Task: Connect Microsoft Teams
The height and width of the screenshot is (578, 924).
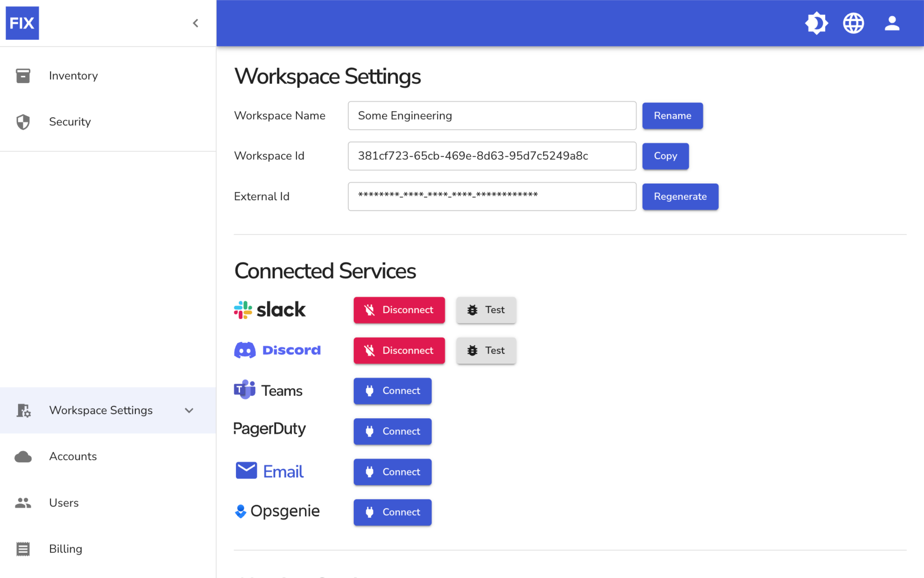Action: click(x=392, y=391)
